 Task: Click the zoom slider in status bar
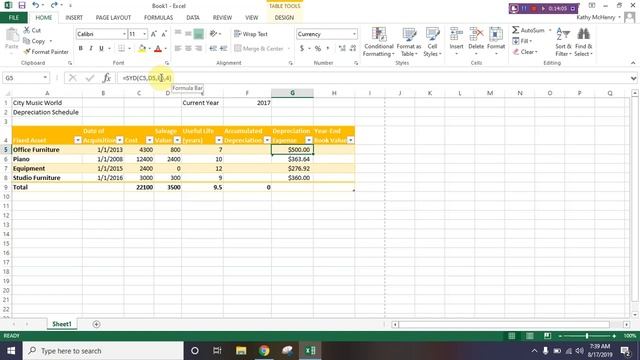click(x=587, y=336)
